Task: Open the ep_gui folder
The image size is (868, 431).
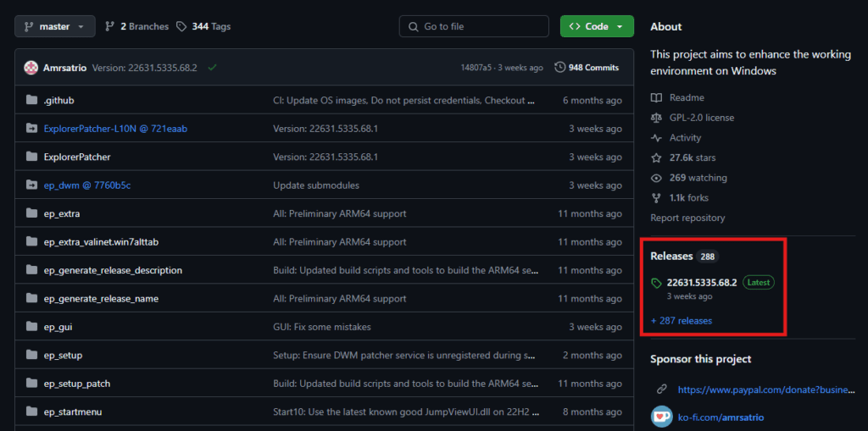Action: 58,328
